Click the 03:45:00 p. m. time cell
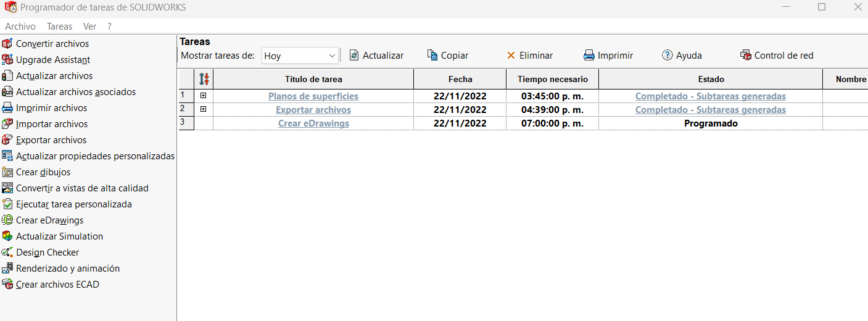This screenshot has height=321, width=868. pos(553,96)
